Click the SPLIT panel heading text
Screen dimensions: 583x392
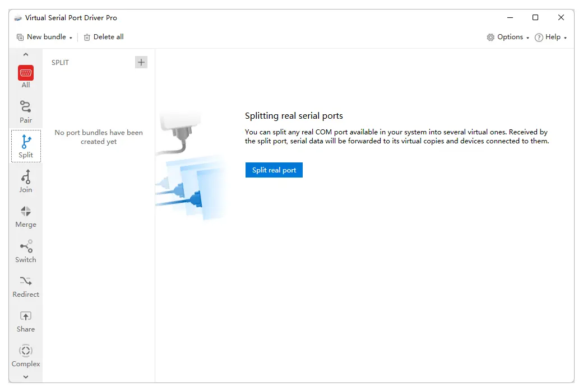(x=60, y=62)
